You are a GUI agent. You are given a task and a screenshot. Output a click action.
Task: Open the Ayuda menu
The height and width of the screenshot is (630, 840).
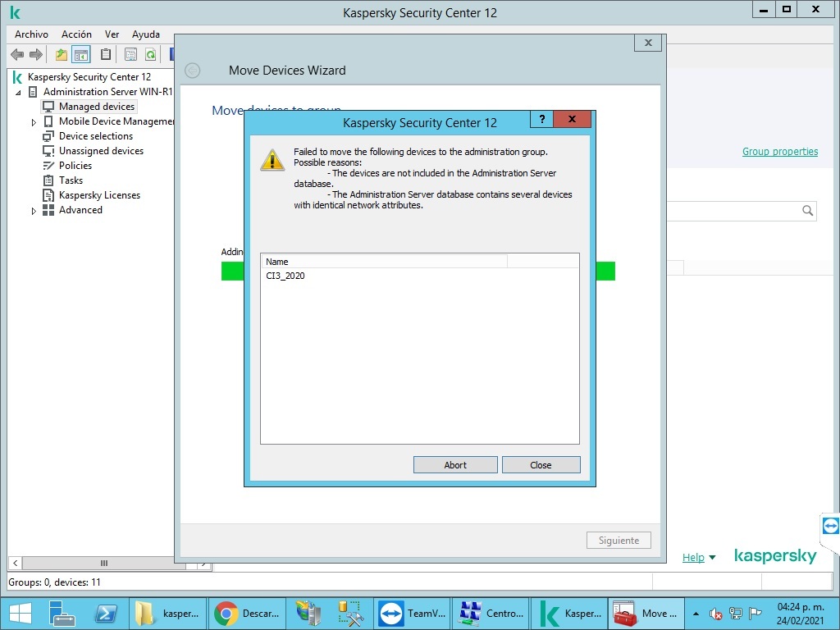(x=146, y=34)
